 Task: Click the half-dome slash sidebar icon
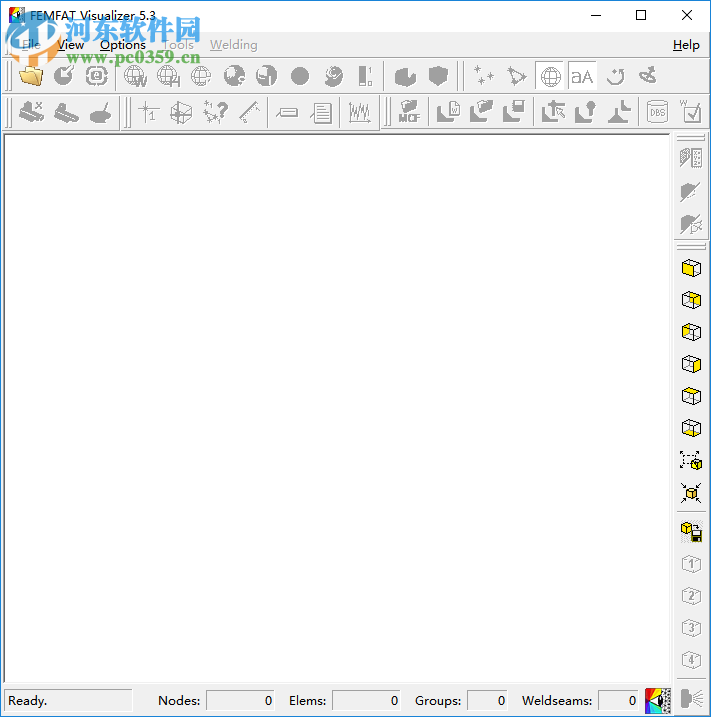click(691, 191)
